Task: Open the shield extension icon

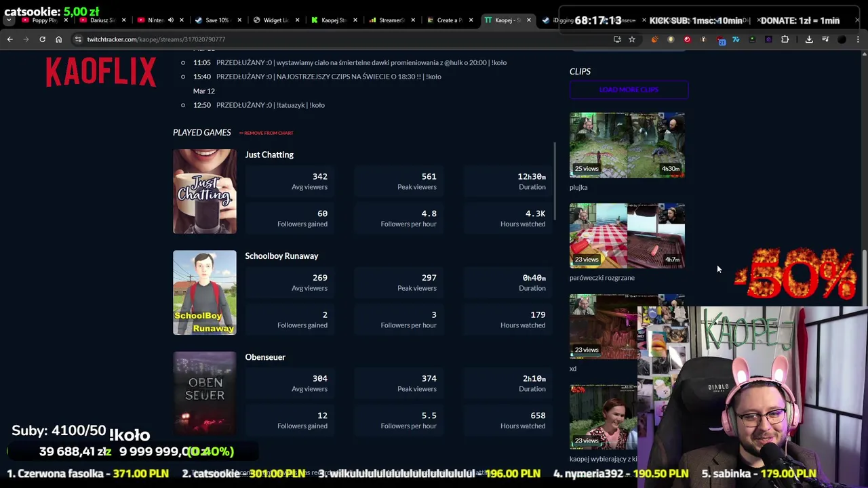Action: [x=671, y=39]
